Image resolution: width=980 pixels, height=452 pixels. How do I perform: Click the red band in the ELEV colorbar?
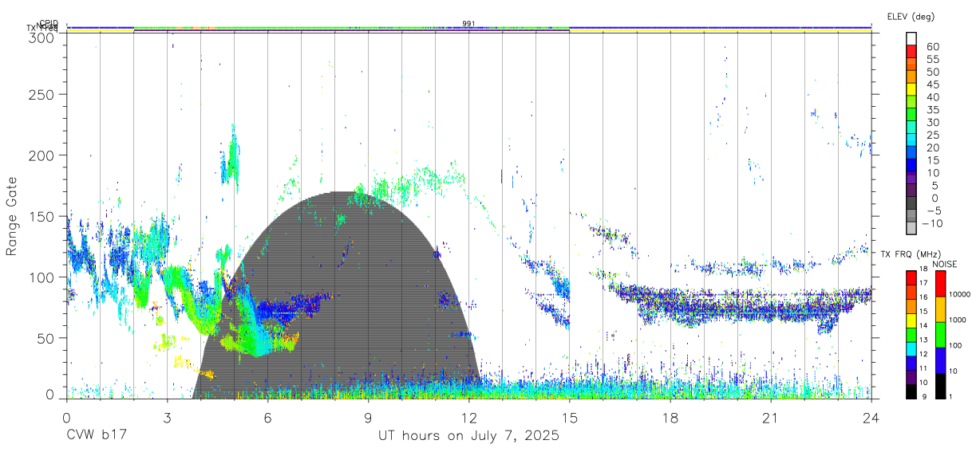pos(911,51)
